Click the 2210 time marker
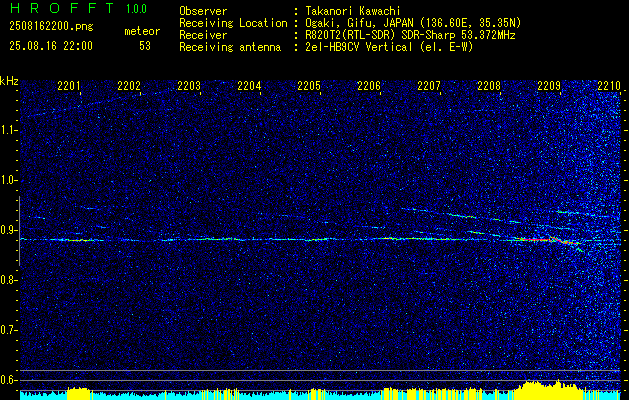Viewport: 629px width, 400px height. [x=609, y=85]
